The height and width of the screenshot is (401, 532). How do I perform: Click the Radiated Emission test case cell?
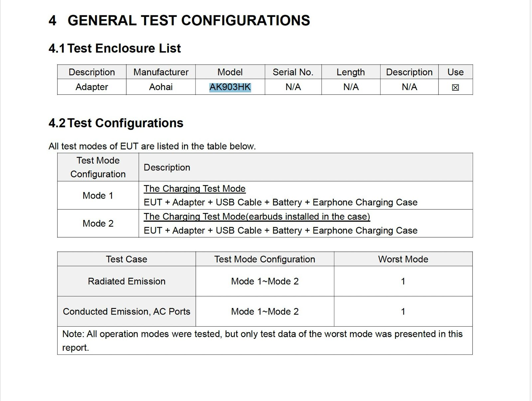point(126,281)
